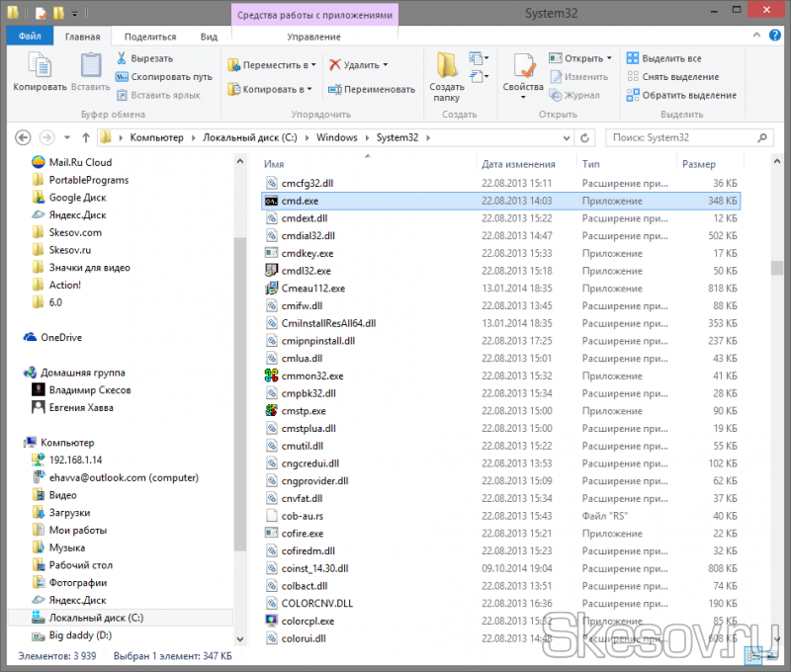Viewport: 791px width, 672px height.
Task: Select Big daddy (D:) drive in sidebar
Action: (x=81, y=634)
